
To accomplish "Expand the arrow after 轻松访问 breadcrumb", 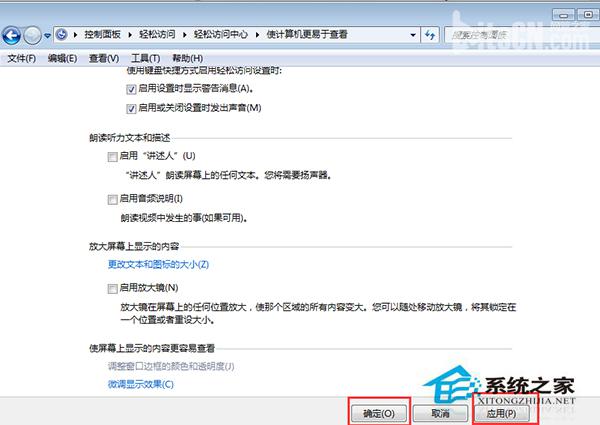I will (x=185, y=35).
